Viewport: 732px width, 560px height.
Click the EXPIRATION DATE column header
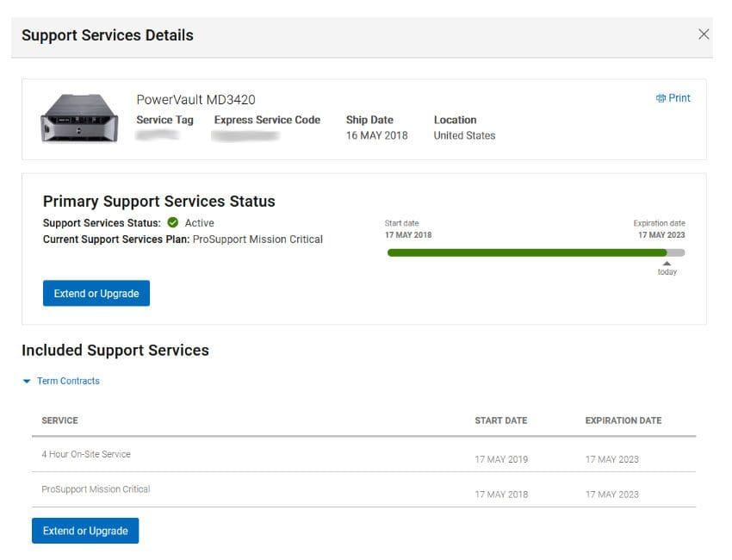pos(623,420)
